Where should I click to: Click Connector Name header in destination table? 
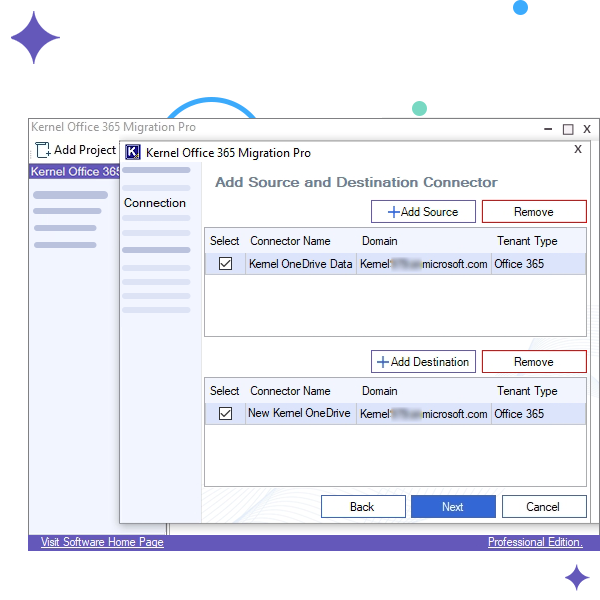point(290,391)
